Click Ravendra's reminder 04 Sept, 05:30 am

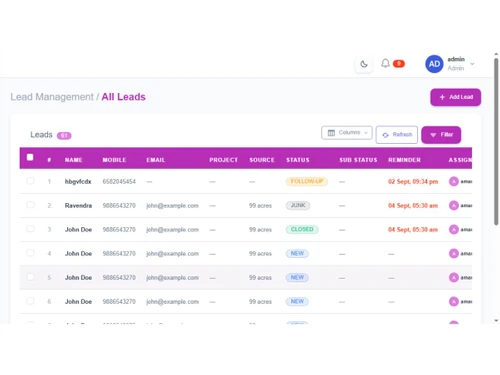pos(413,206)
